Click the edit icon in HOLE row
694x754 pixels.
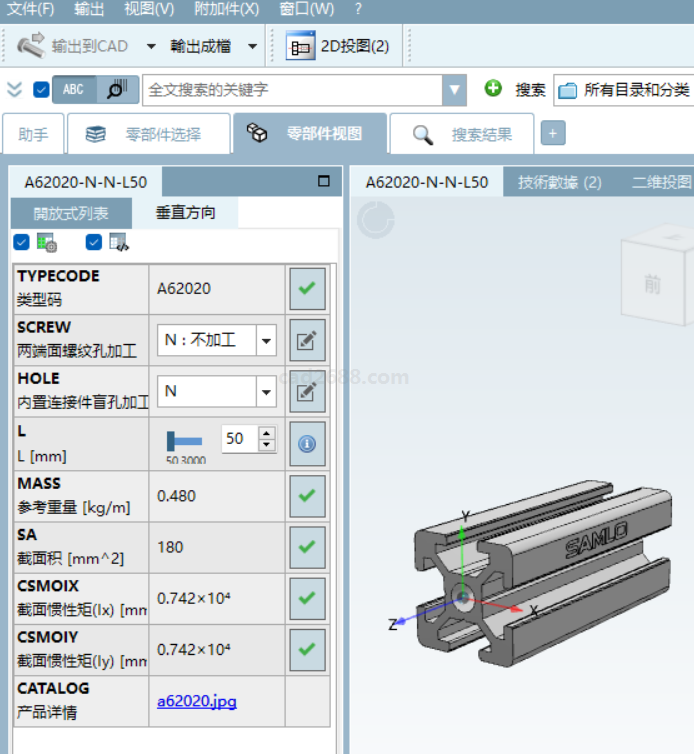[307, 392]
